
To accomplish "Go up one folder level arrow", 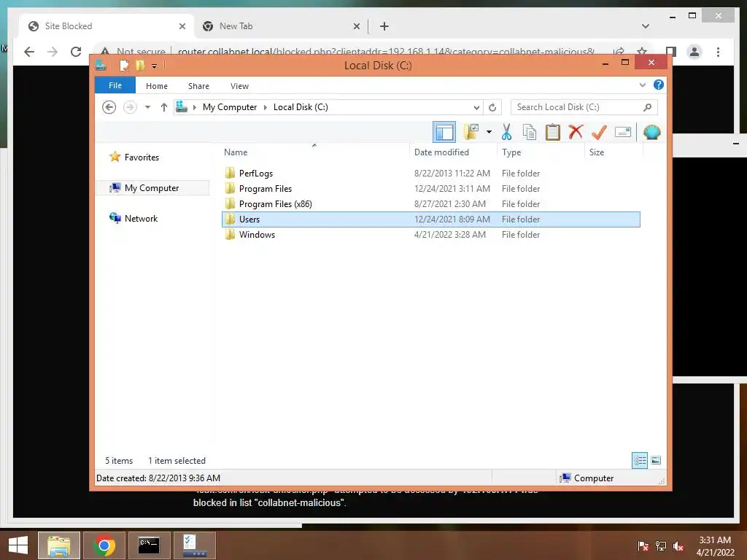I will point(164,107).
